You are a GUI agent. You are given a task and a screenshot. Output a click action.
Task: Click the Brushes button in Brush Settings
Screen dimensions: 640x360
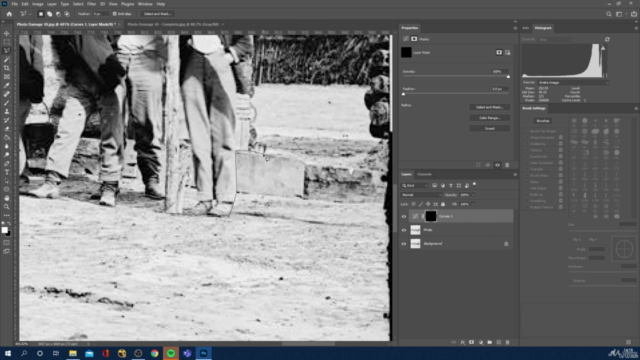[x=543, y=121]
